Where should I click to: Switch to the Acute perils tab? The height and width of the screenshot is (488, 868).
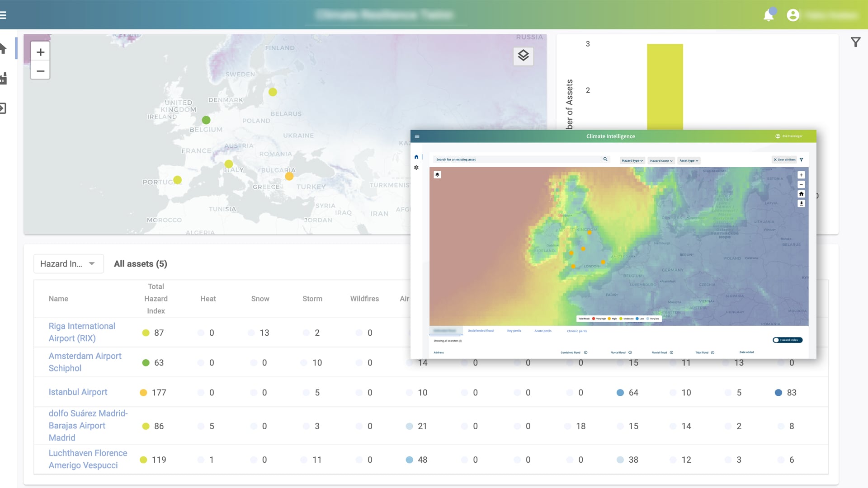tap(543, 331)
